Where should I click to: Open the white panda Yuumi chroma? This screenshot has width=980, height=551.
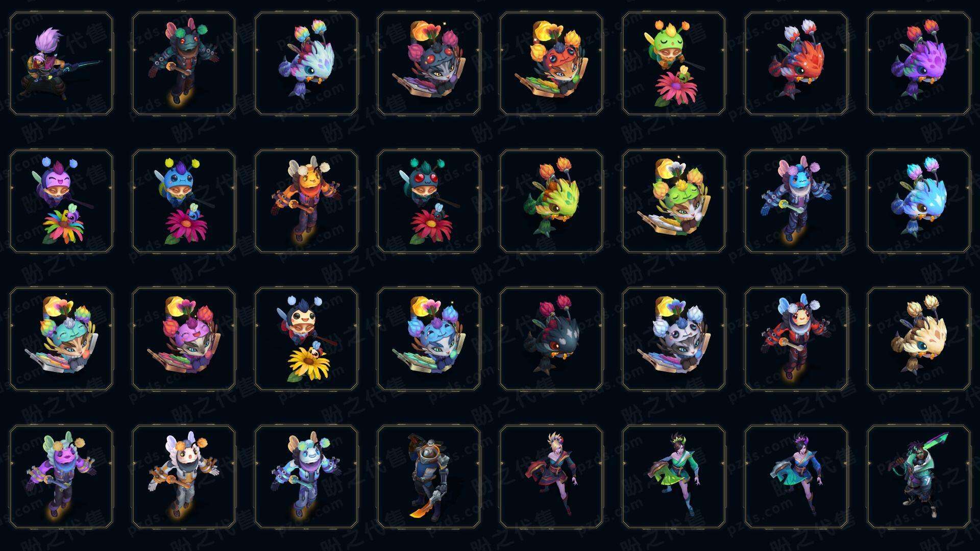tap(674, 339)
